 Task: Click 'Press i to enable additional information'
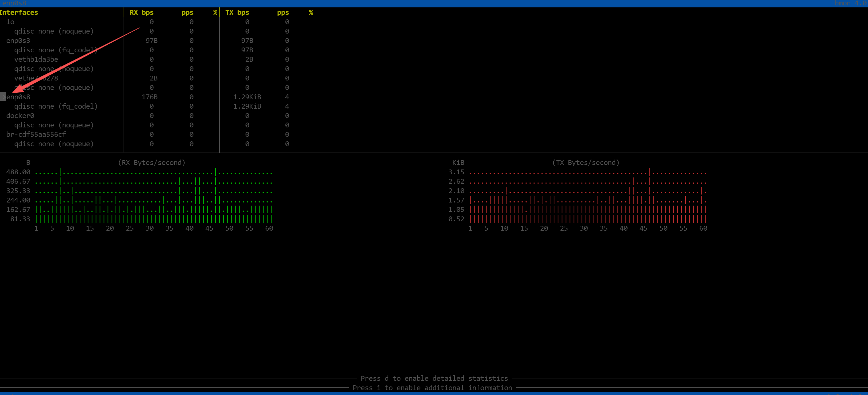pos(432,388)
